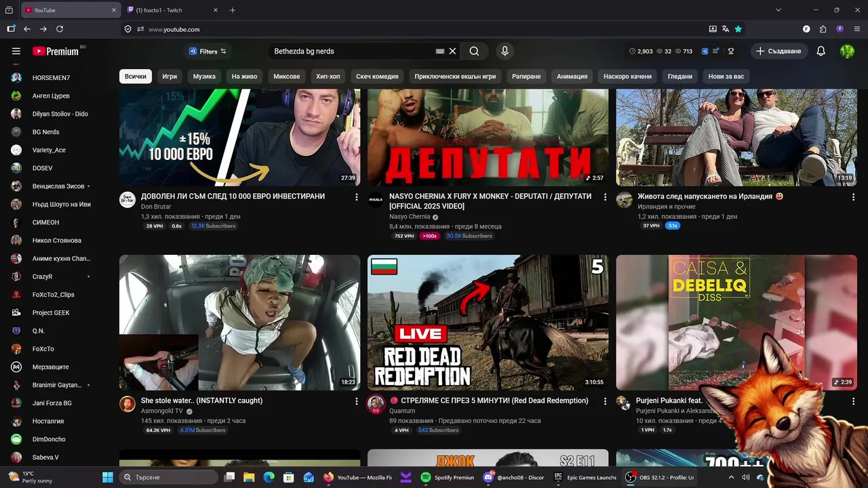This screenshot has width=868, height=488.
Task: Click the vidIQ trophy icon
Action: click(731, 51)
